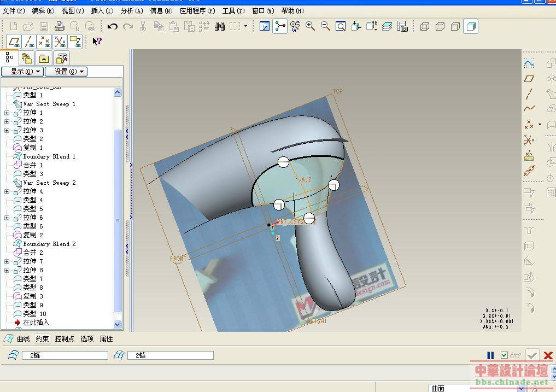Image resolution: width=556 pixels, height=392 pixels.
Task: Open the Layers icon in the toolbar
Action: pyautogui.click(x=387, y=26)
